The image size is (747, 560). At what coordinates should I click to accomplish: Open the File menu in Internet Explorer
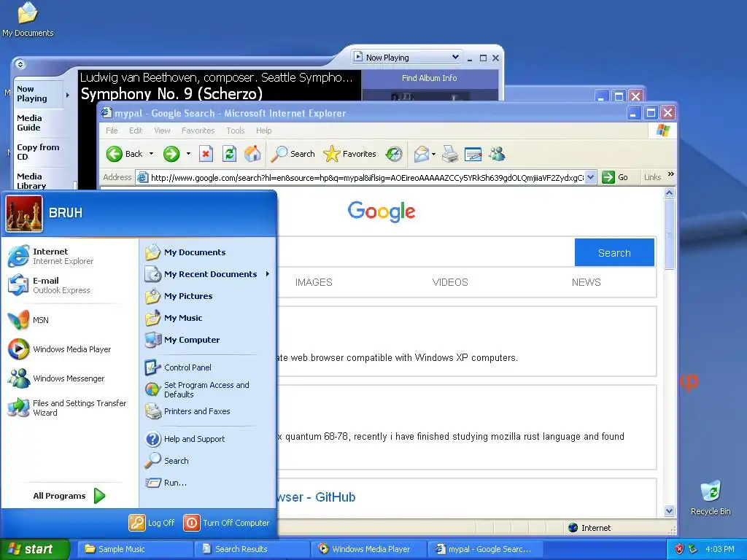112,131
